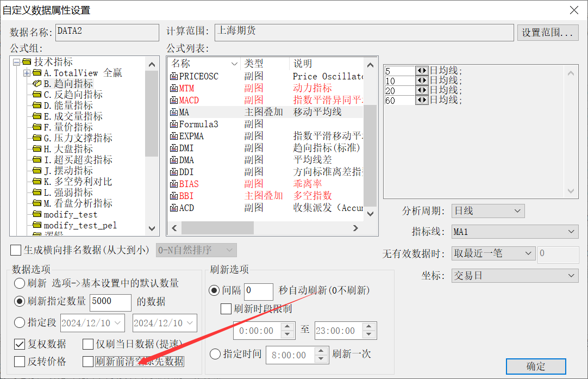This screenshot has height=379, width=588.
Task: Open the B.趋向指标 folder icon
Action: pos(37,83)
